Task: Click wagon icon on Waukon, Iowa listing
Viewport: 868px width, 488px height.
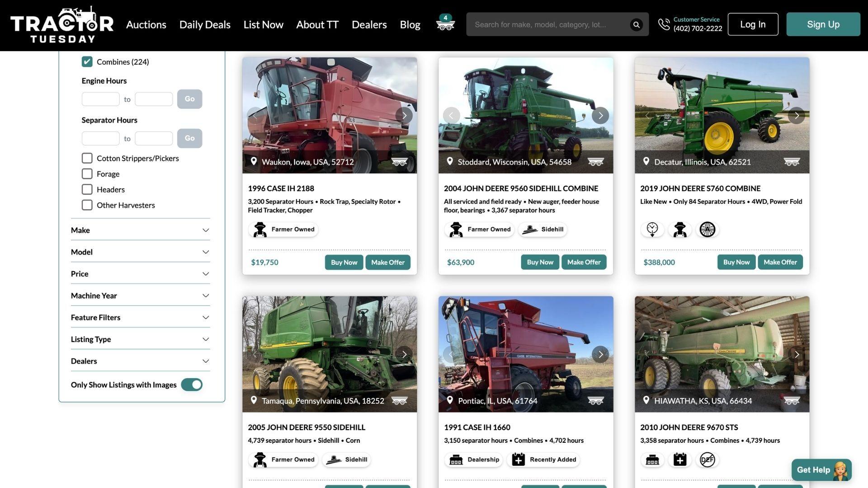Action: tap(399, 162)
